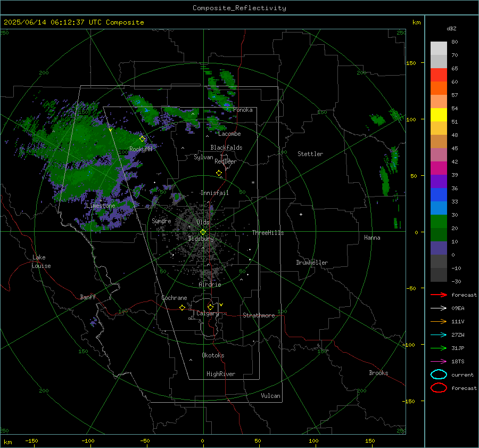Click the yellow radar-site diamond at Didsbury
The height and width of the screenshot is (448, 479).
coord(203,232)
